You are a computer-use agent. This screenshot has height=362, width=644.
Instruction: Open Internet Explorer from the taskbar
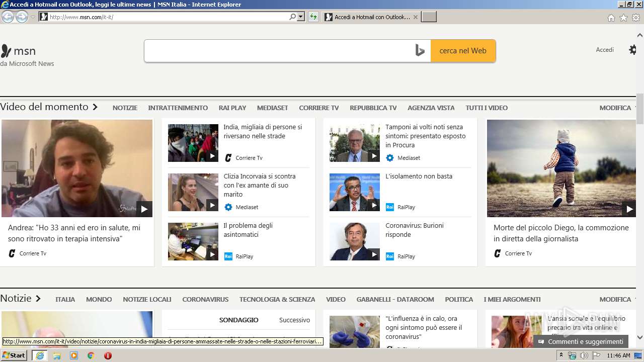[x=40, y=355]
